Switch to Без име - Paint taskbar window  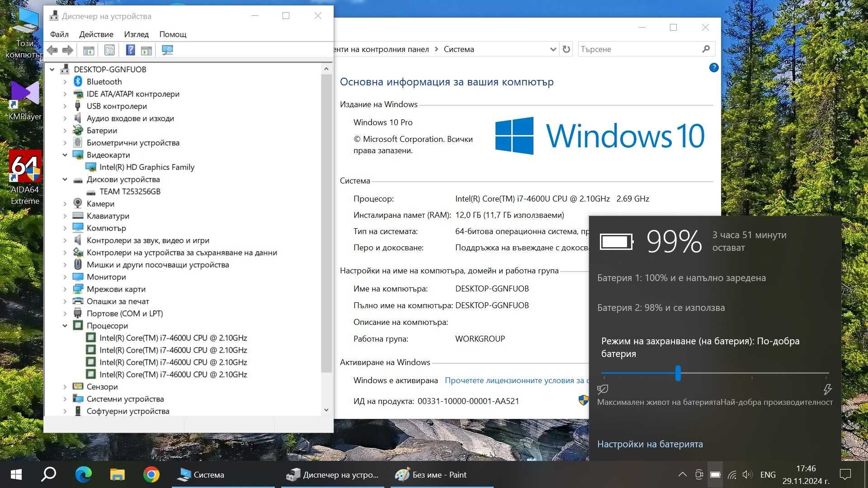pyautogui.click(x=442, y=474)
